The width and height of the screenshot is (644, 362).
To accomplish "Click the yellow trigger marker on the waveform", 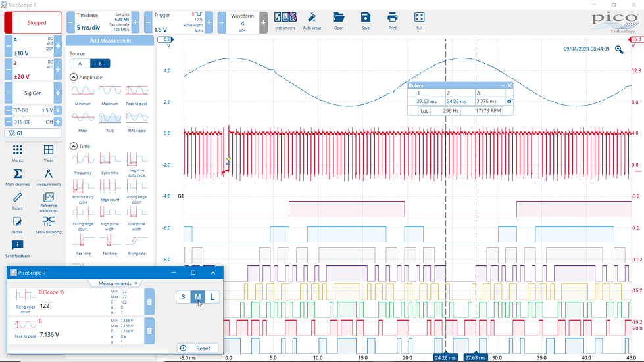I will coord(228,159).
